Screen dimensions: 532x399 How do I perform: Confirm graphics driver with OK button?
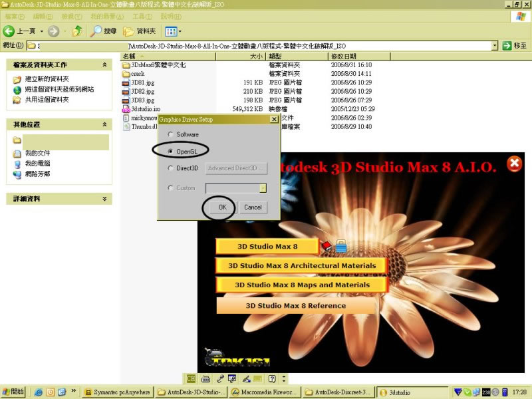[223, 207]
